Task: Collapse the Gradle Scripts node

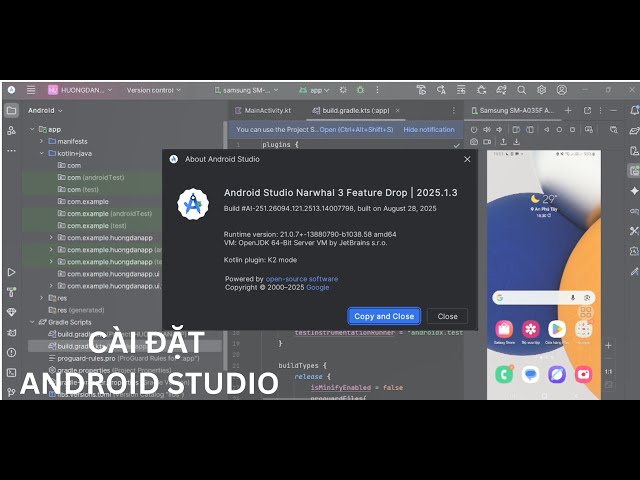Action: coord(32,322)
